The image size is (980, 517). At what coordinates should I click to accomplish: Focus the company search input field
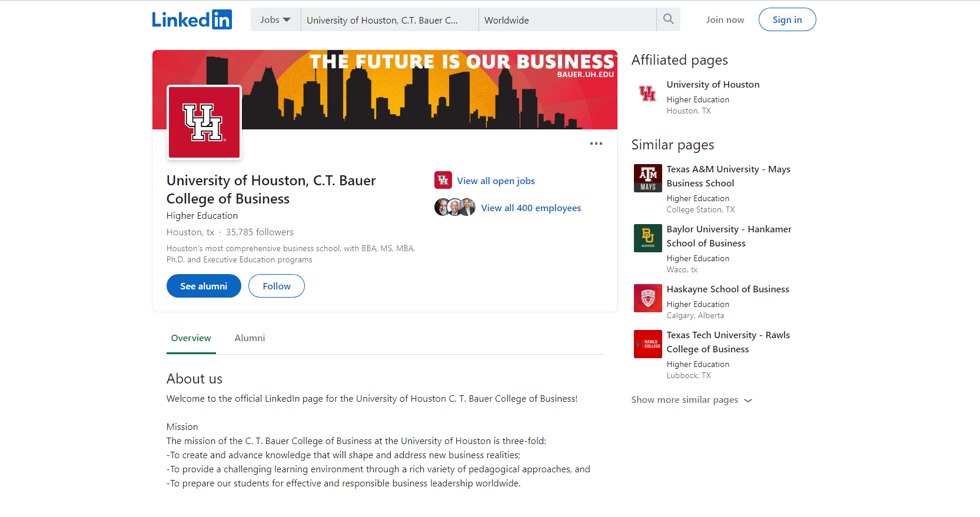(x=390, y=19)
